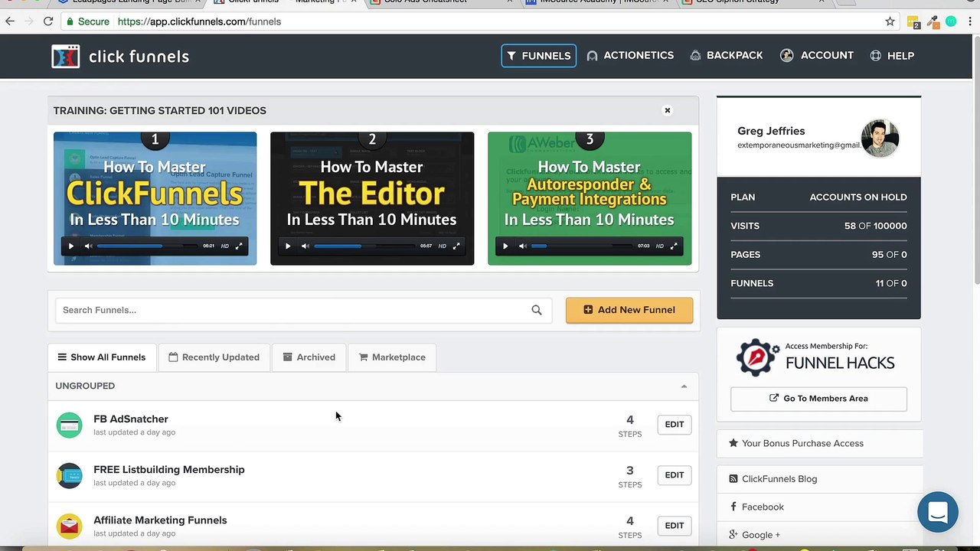Screen dimensions: 980x551
Task: Click Affiliate Marketing Funnels icon
Action: tap(69, 526)
